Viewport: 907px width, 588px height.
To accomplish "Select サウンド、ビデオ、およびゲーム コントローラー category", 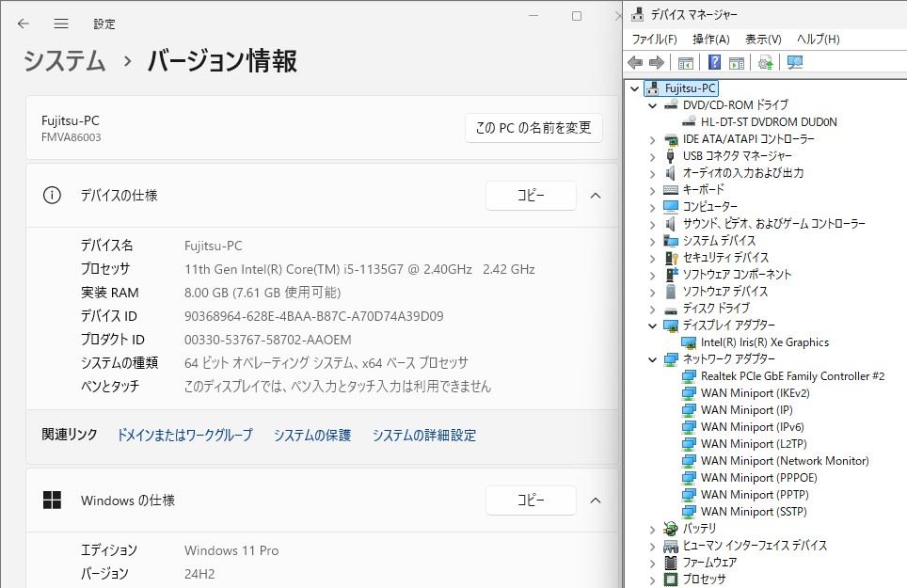I will (x=774, y=224).
